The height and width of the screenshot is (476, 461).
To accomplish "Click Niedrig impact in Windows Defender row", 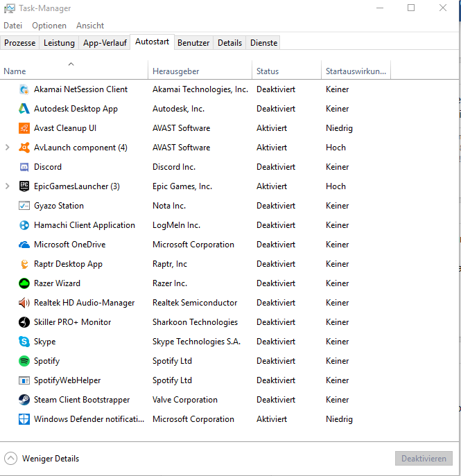I will pos(339,419).
